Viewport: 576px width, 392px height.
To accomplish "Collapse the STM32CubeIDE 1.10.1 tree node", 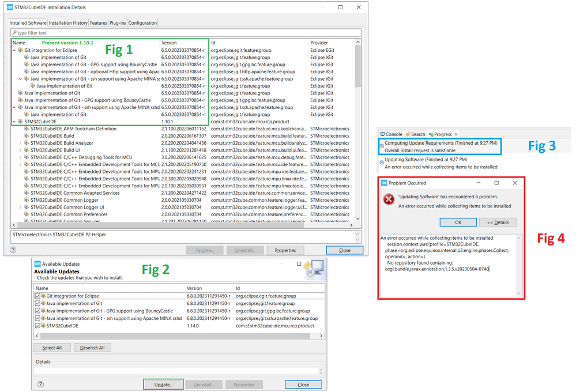I will click(x=14, y=122).
